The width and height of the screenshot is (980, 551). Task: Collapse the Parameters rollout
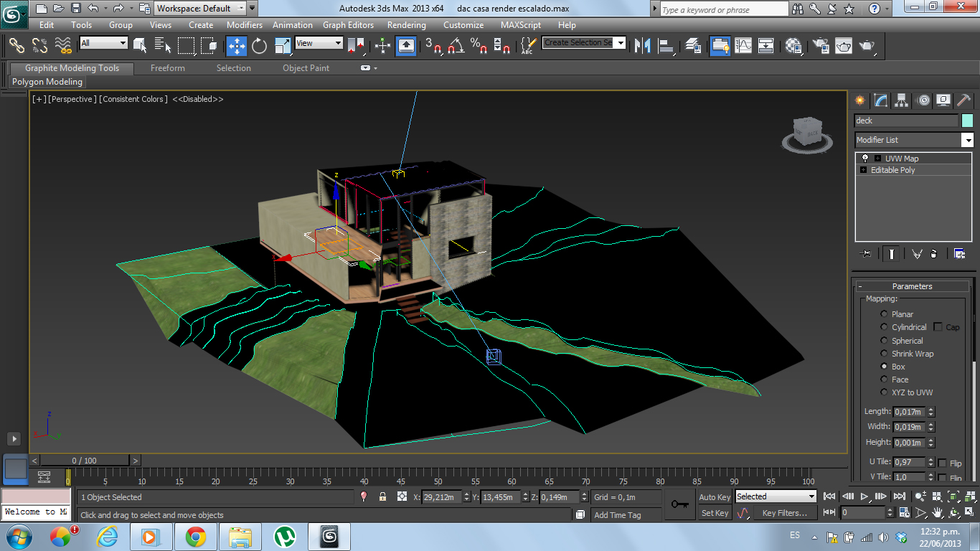(x=912, y=286)
